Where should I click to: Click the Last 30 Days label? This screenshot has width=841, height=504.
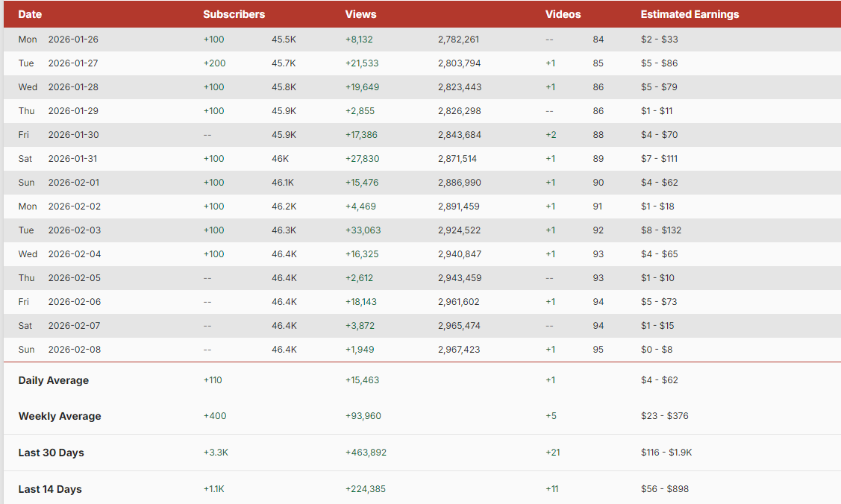click(x=51, y=453)
